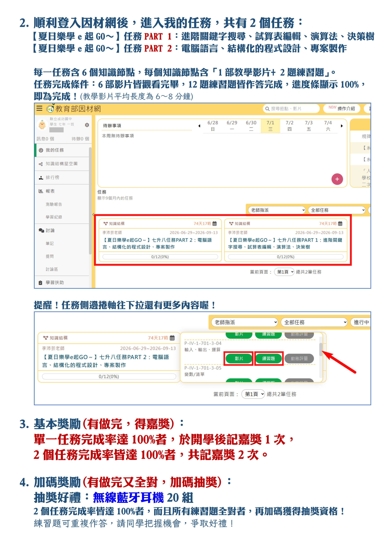
Task: Click PART 2 progress bar 0/12(0%)
Action: point(160,257)
